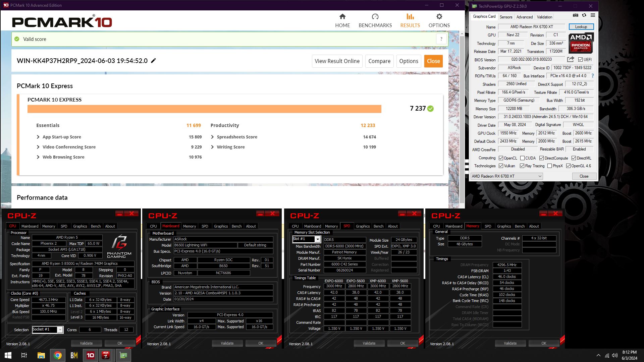
Task: Toggle OpenGL 4.6 checkbox
Action: coord(568,166)
